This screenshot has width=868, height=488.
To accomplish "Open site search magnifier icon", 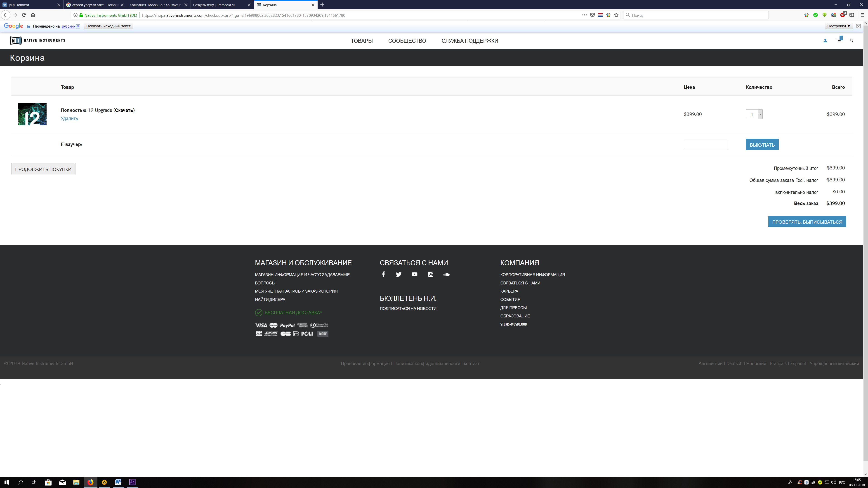I will tap(851, 40).
